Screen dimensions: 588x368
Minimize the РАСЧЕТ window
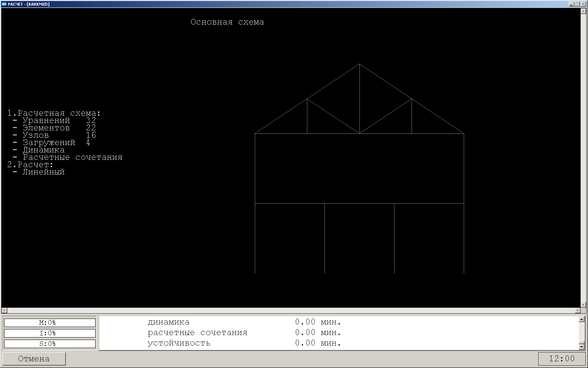[x=572, y=4]
